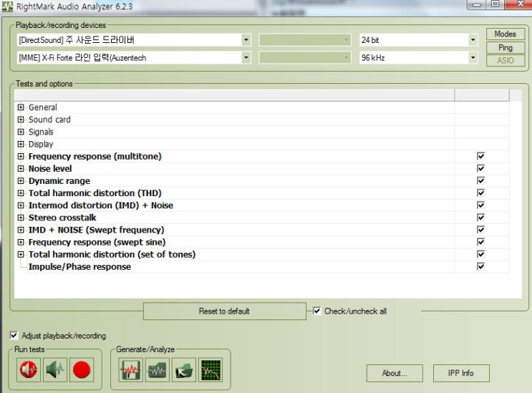Image resolution: width=532 pixels, height=393 pixels.
Task: Expand the Stereo crosstalk options
Action: pyautogui.click(x=21, y=218)
